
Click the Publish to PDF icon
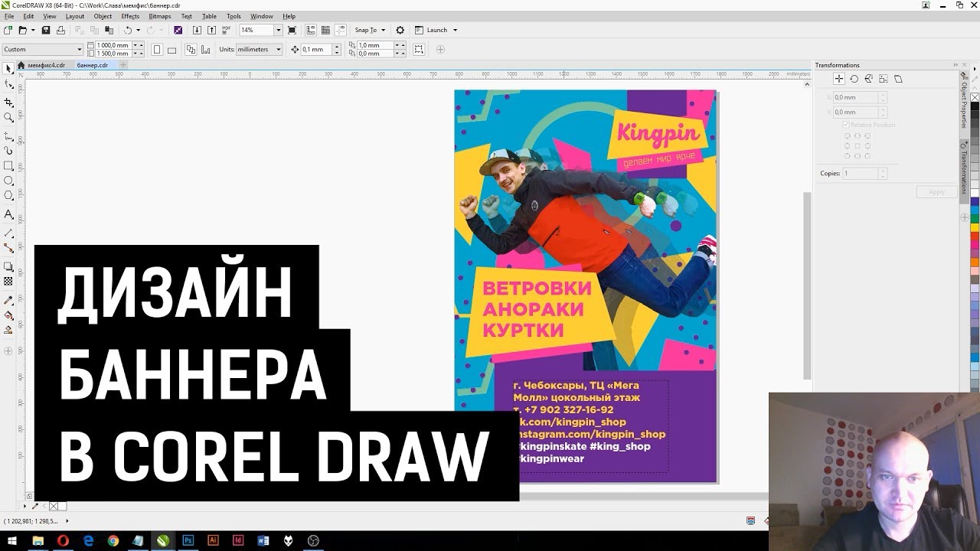(x=226, y=30)
